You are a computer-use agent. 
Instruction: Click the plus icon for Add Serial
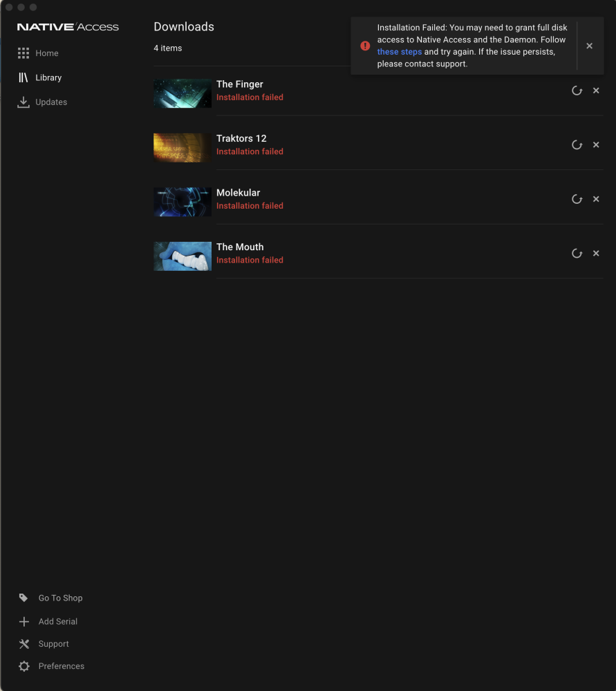pos(24,621)
